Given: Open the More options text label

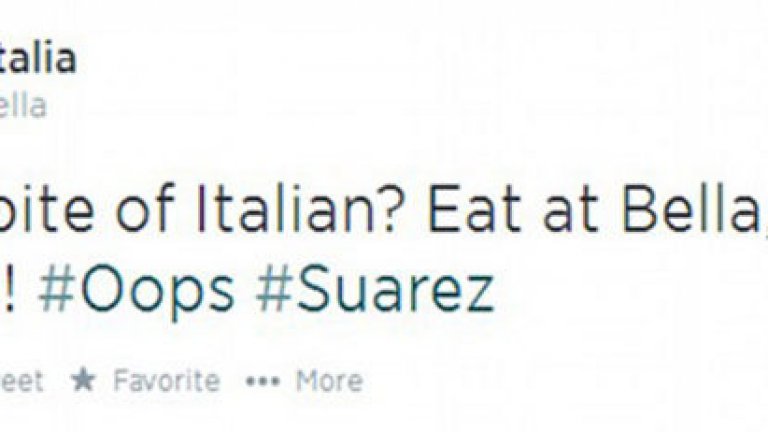Looking at the screenshot, I should tap(328, 380).
